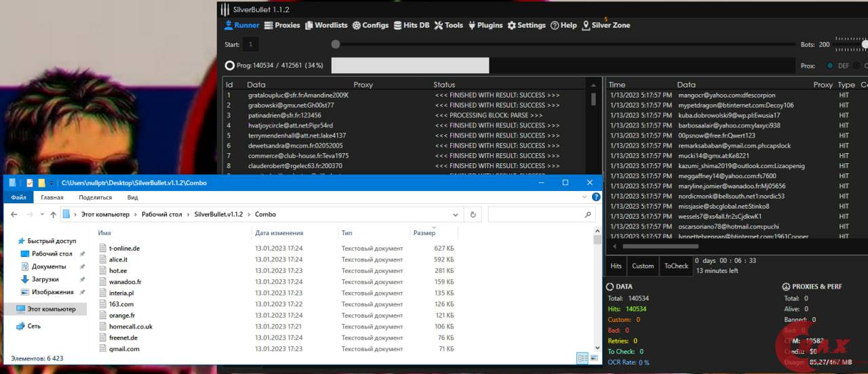Viewport: 868px width, 374px height.
Task: Select Этот компьютер in the navigation pane
Action: (51, 309)
